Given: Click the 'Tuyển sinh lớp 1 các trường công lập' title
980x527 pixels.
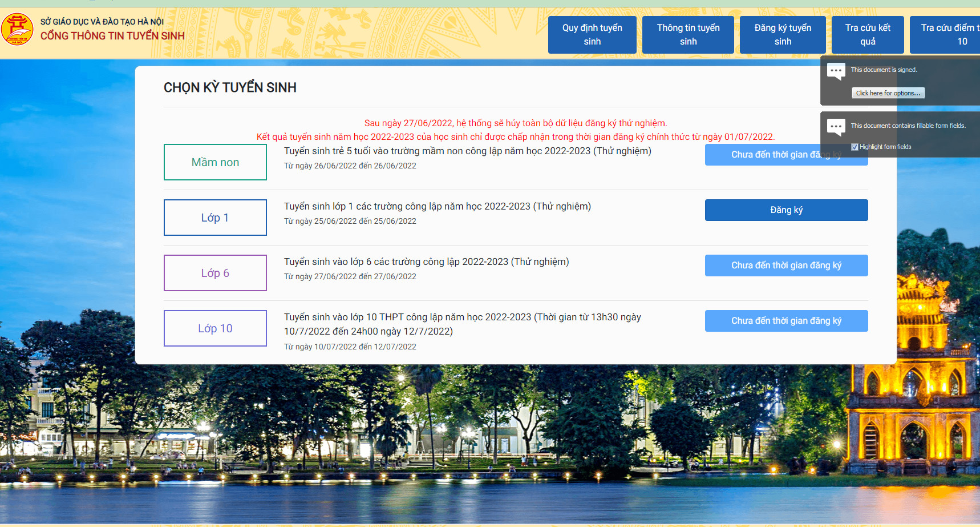Looking at the screenshot, I should (x=437, y=207).
